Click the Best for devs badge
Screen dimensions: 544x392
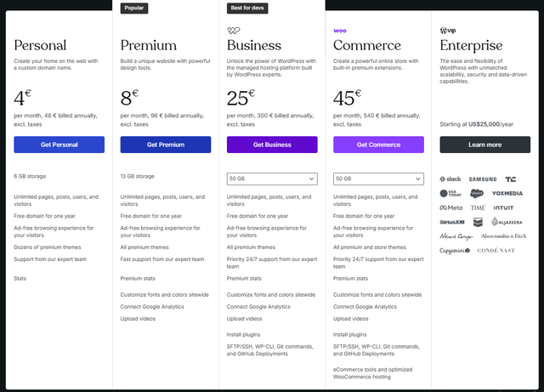click(247, 8)
